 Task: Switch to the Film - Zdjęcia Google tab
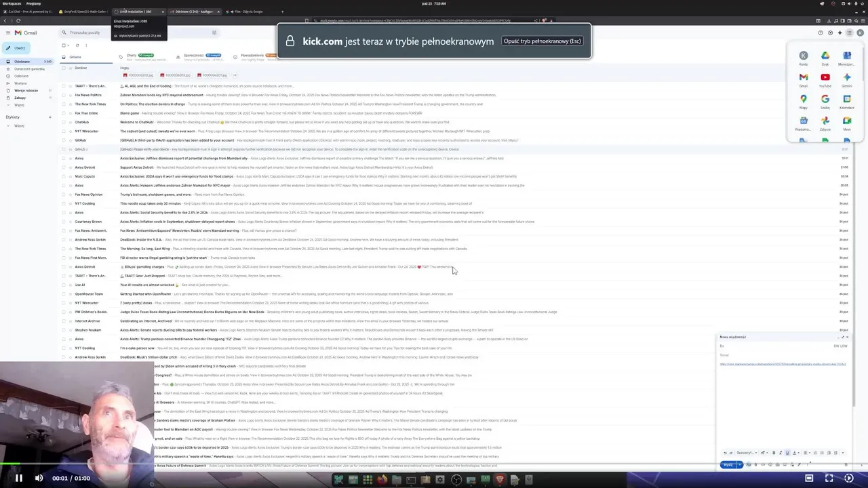(x=249, y=12)
